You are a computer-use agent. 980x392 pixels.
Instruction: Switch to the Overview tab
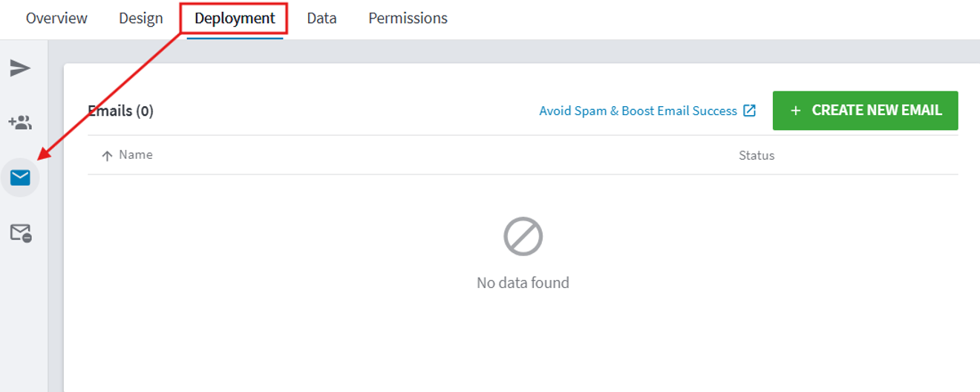click(x=56, y=18)
